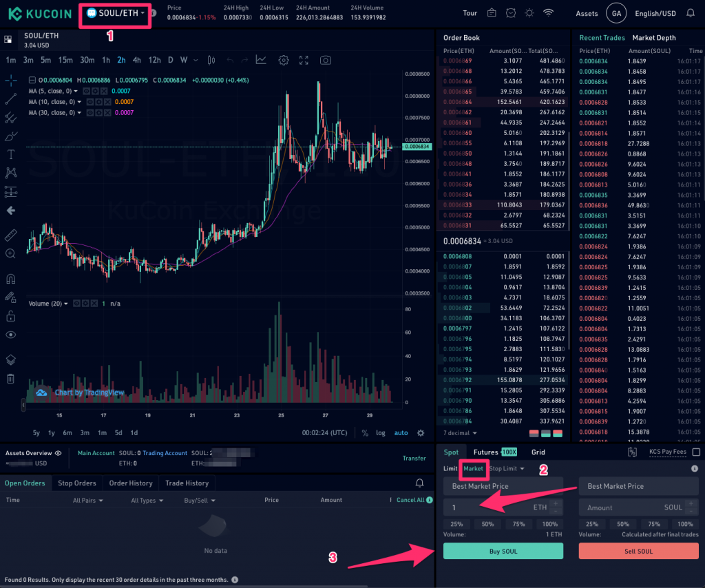Click the open orders alert bell icon
This screenshot has width=705, height=588.
(x=419, y=483)
